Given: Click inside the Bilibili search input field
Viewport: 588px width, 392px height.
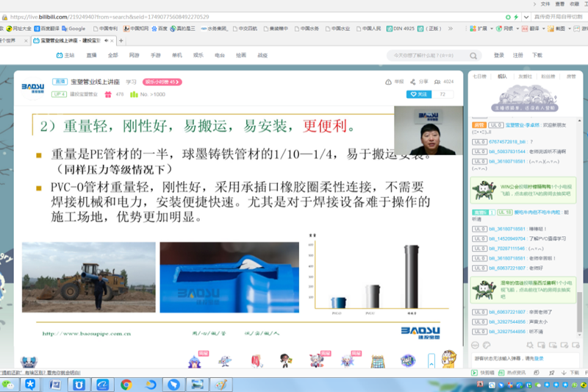Looking at the screenshot, I should (x=429, y=55).
